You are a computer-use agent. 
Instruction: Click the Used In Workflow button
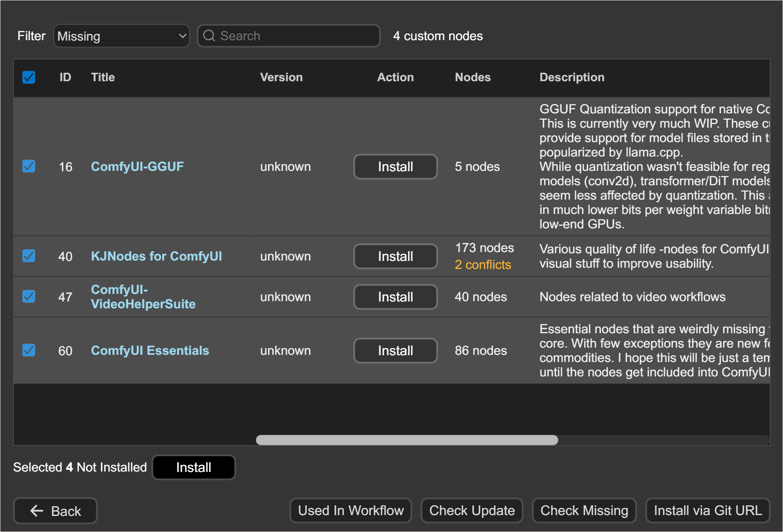point(350,511)
